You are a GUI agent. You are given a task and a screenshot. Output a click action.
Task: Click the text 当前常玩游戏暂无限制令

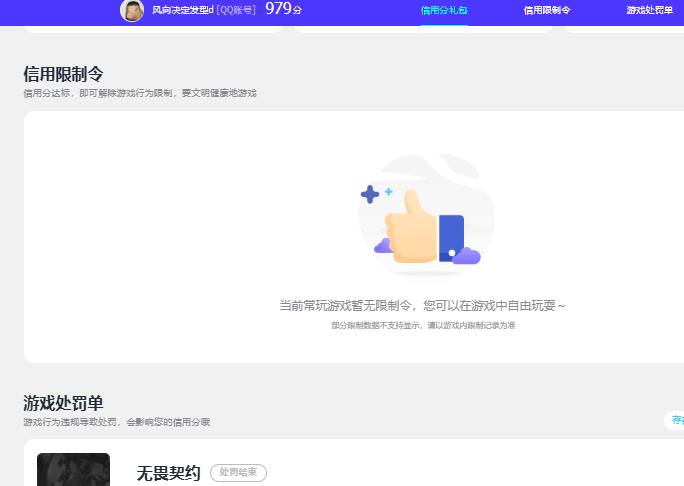click(x=345, y=305)
